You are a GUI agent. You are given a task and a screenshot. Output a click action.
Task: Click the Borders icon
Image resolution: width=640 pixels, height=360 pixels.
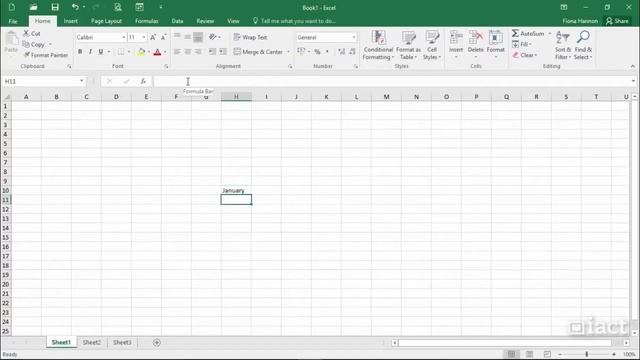(x=121, y=52)
